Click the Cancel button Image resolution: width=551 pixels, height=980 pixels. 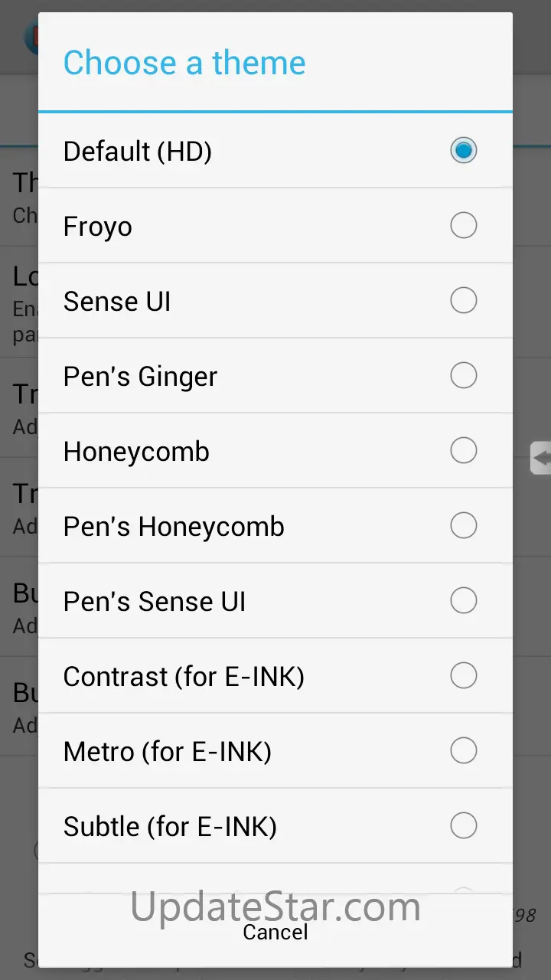point(275,932)
